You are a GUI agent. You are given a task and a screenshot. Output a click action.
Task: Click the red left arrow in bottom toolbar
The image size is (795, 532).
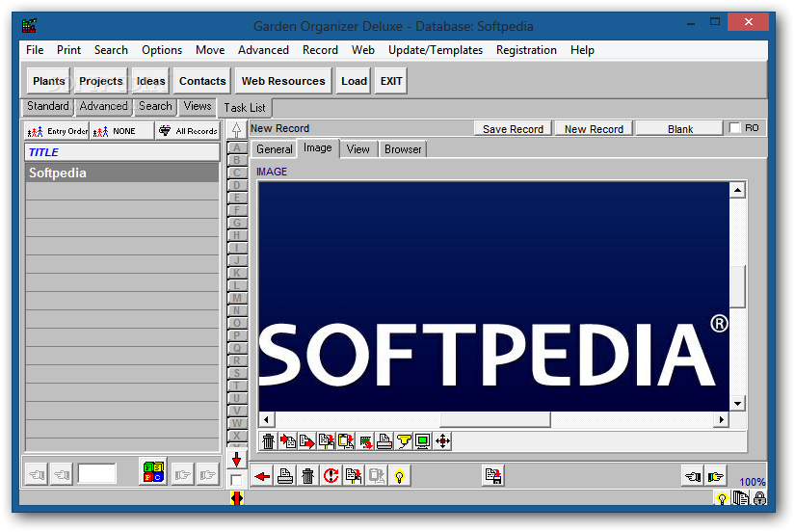click(x=263, y=476)
